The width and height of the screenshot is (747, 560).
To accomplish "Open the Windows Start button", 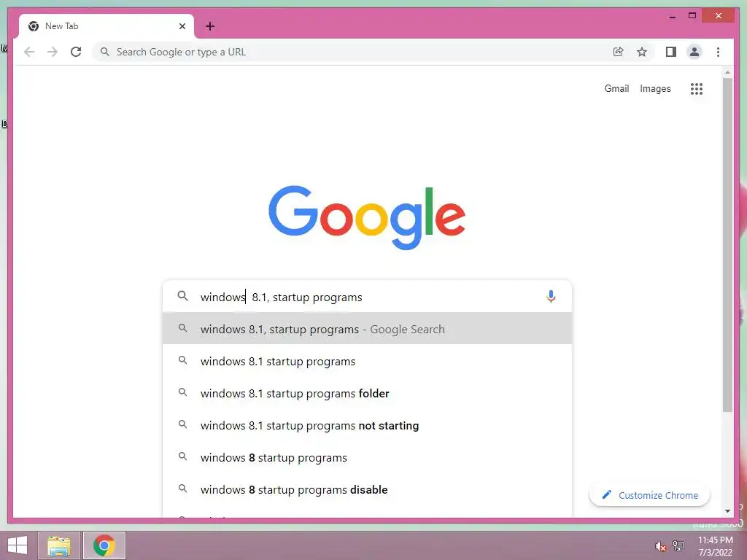I will (18, 545).
